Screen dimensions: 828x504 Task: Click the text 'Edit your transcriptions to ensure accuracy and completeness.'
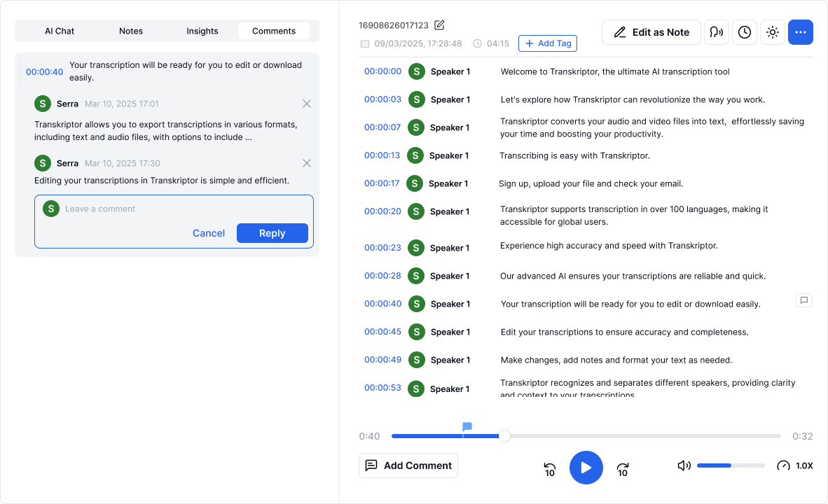coord(625,332)
